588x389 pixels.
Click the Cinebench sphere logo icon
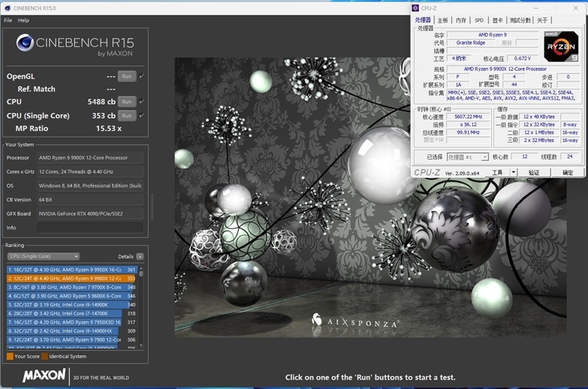pos(24,43)
